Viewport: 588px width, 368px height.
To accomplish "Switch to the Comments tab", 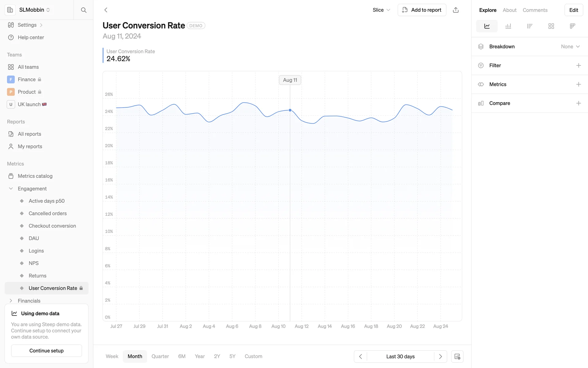I will (x=535, y=10).
